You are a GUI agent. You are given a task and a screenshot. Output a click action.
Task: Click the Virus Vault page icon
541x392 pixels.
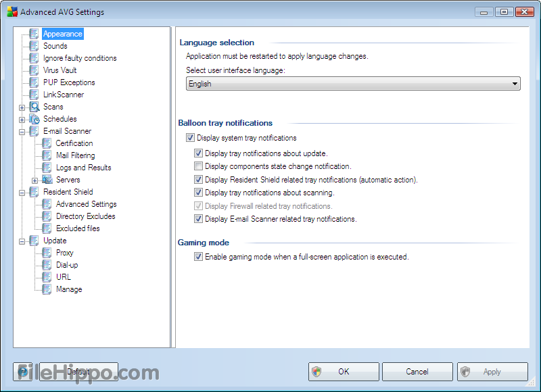[x=34, y=70]
